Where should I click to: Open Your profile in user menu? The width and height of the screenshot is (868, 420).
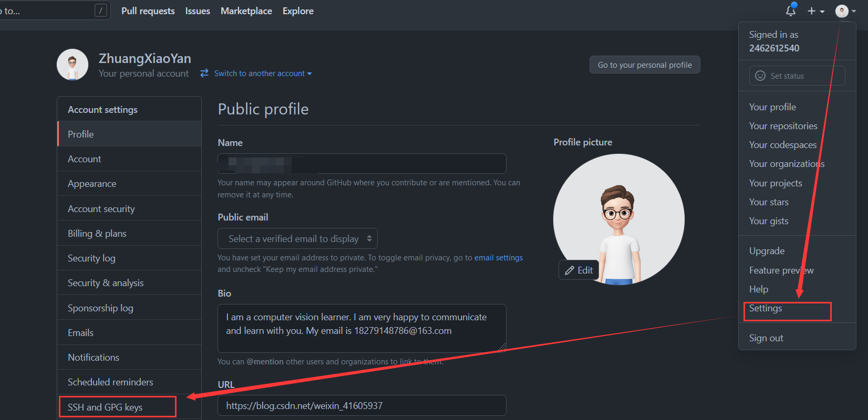[772, 107]
